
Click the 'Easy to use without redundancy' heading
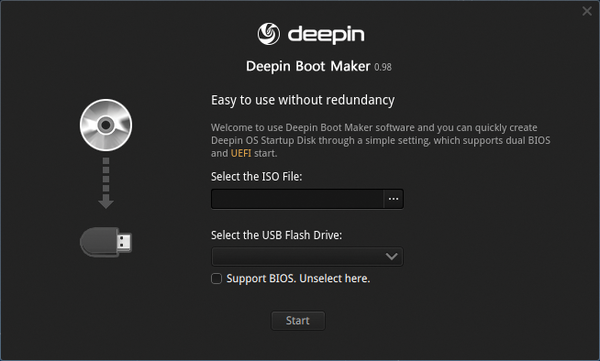[x=303, y=100]
